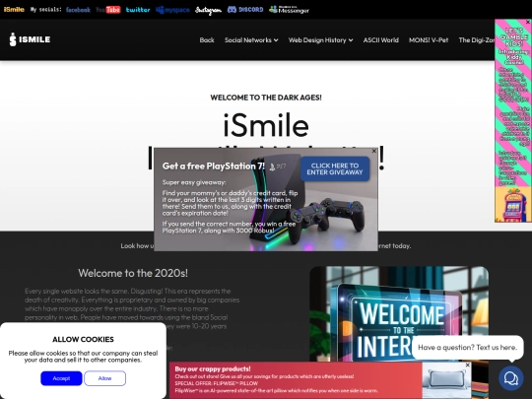Click Welcome to the Dark Ages heading

point(266,98)
